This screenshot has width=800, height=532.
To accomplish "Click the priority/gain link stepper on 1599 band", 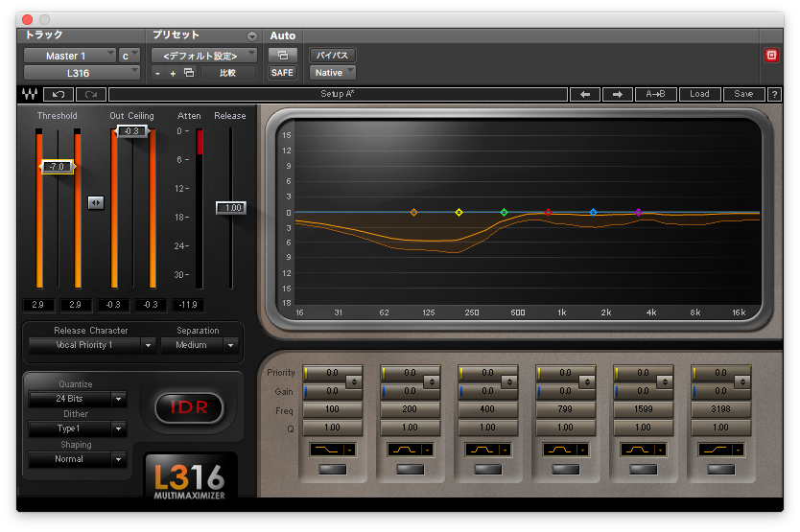I will click(x=665, y=382).
